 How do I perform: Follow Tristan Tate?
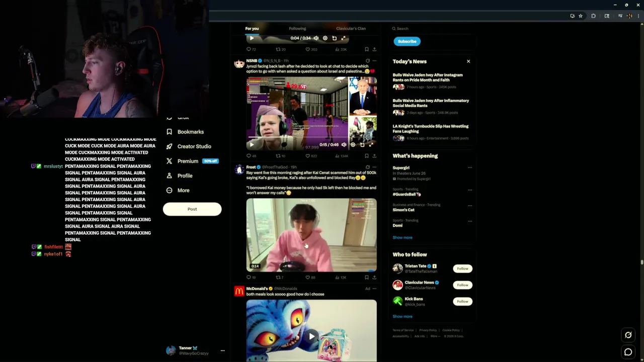tap(462, 268)
